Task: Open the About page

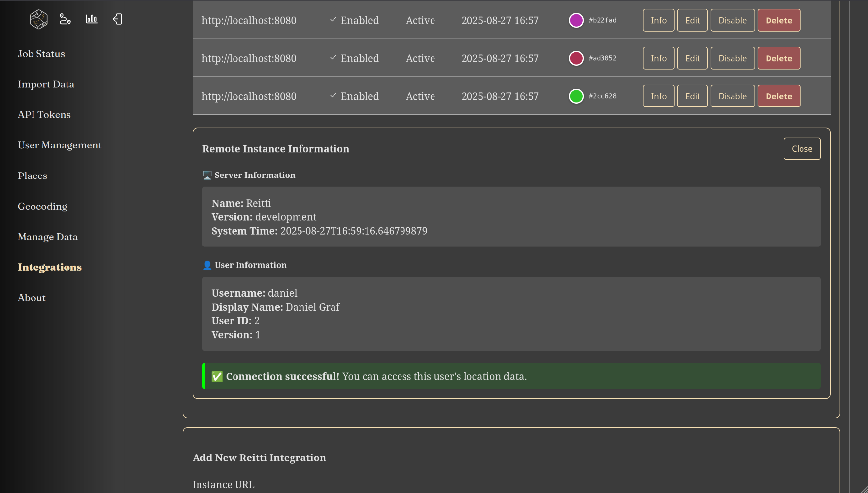Action: coord(32,298)
